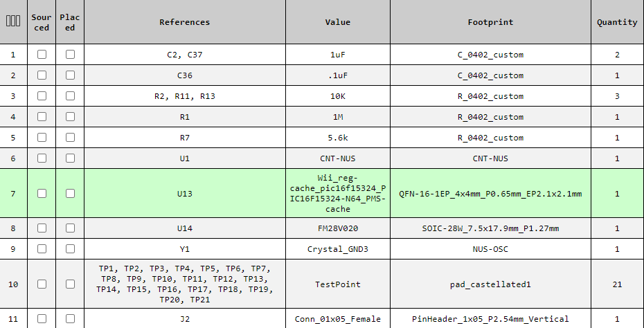Click the 'R7' reference cell
This screenshot has height=328, width=644.
coord(185,138)
